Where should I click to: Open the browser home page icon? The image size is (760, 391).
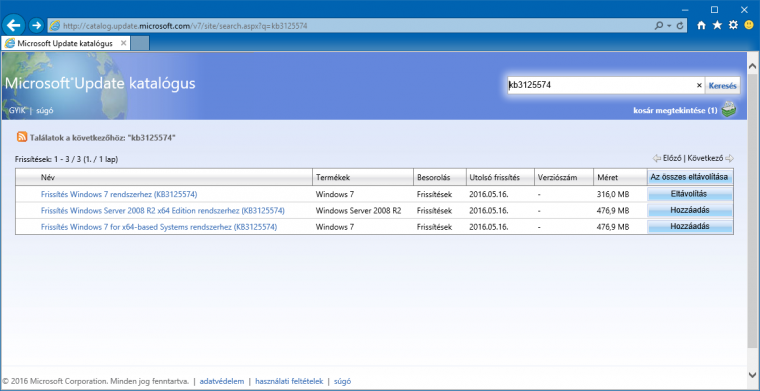[701, 25]
